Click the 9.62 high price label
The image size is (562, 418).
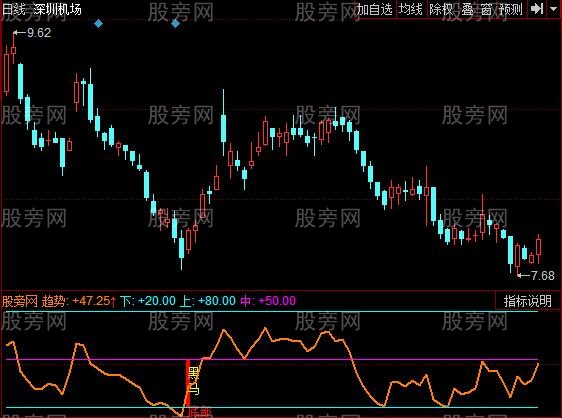[39, 33]
